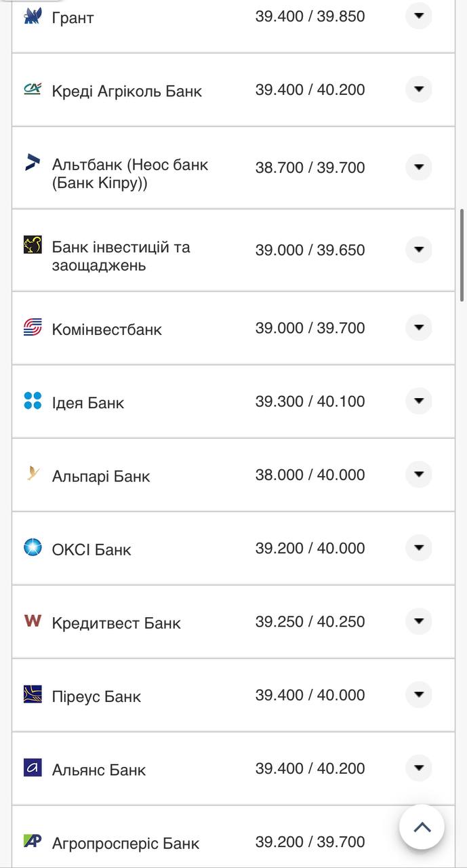The height and width of the screenshot is (868, 467).
Task: Select the ОКСІ Банк globe logo
Action: pos(32,547)
